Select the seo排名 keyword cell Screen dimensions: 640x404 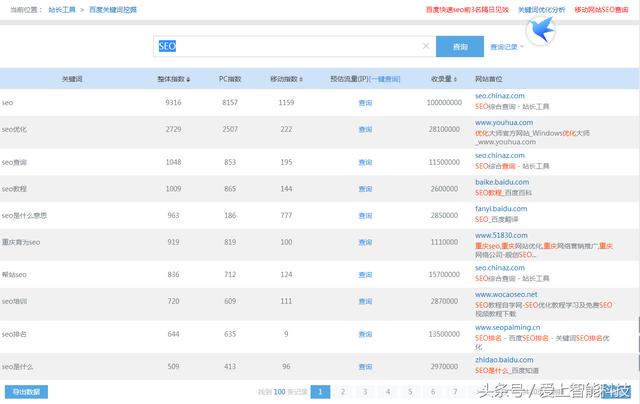click(14, 334)
